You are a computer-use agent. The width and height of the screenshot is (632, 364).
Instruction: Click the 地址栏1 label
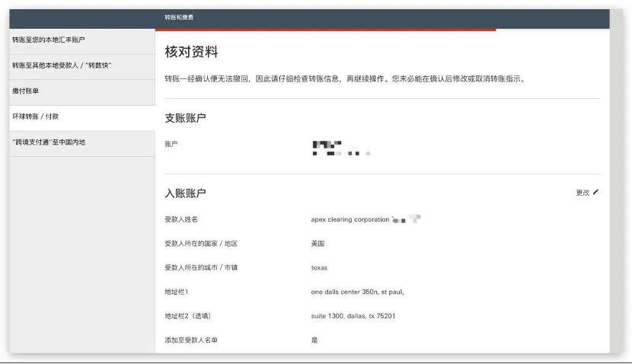coord(176,292)
